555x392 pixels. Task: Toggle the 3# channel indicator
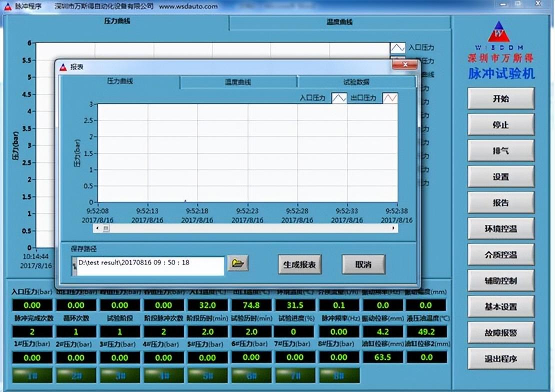click(x=120, y=375)
